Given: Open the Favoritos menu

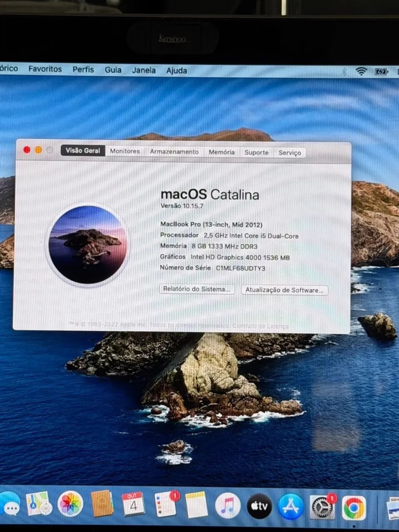Looking at the screenshot, I should click(45, 69).
